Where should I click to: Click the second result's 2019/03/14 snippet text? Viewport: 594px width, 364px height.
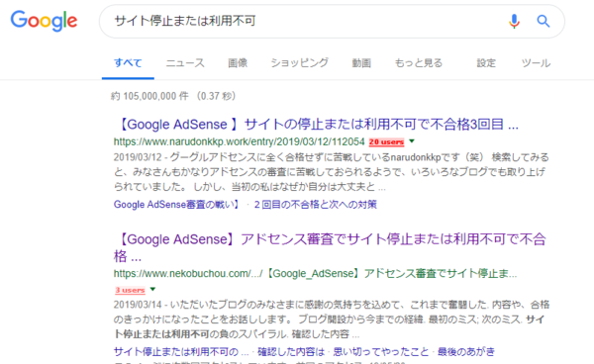[x=332, y=319]
